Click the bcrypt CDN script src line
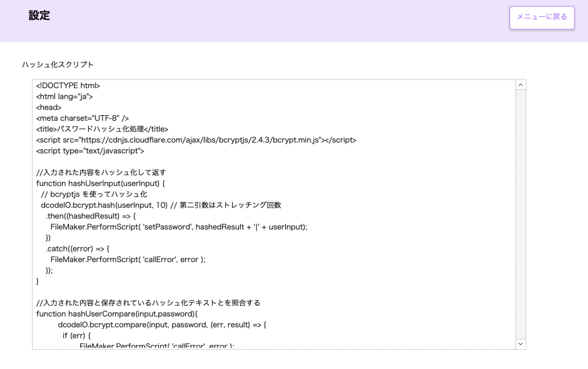The image size is (588, 369). pyautogui.click(x=195, y=139)
